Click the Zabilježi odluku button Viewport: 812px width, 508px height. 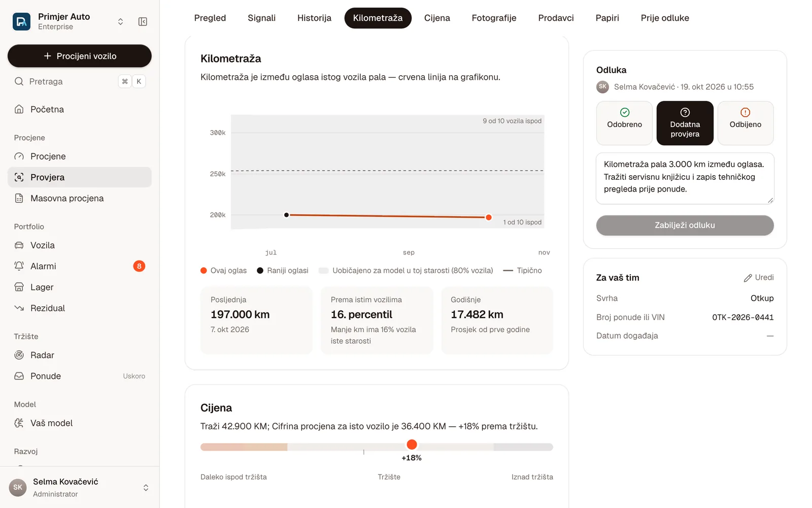[x=685, y=226]
